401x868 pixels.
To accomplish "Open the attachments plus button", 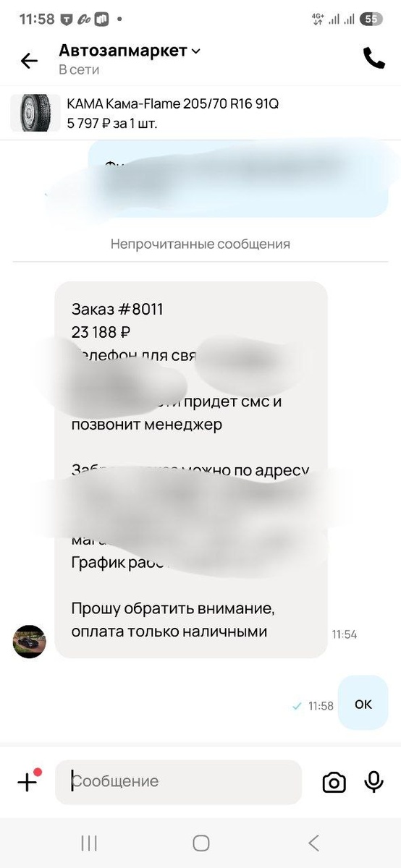I will [28, 781].
